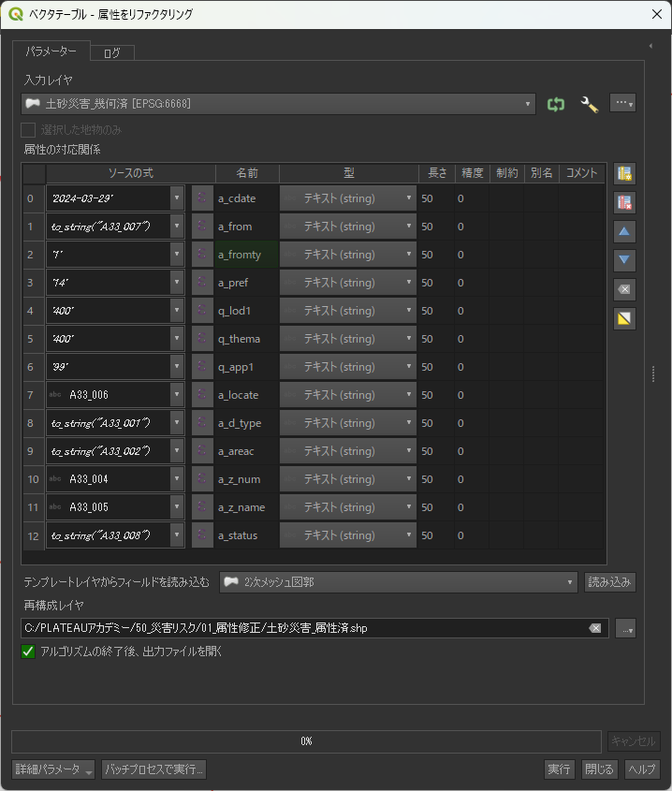Select row header 12 in the fields table
This screenshot has width=672, height=791.
pos(34,535)
